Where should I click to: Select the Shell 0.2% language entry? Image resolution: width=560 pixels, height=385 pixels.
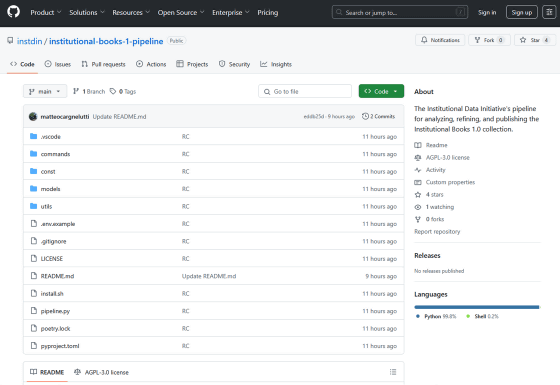coord(482,316)
